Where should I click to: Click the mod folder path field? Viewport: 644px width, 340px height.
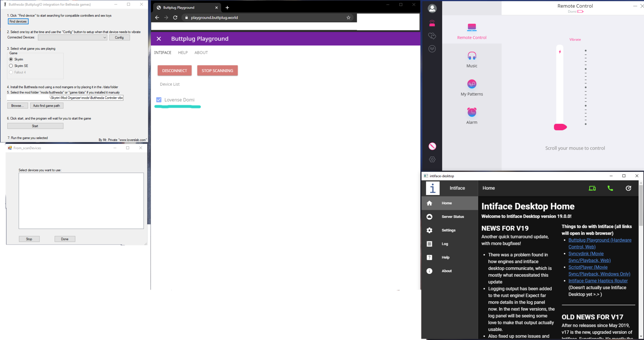click(65, 98)
